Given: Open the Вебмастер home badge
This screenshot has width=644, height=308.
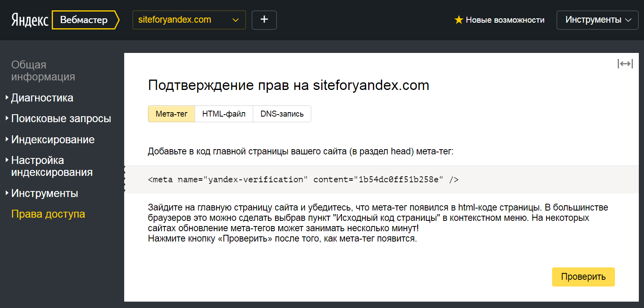Looking at the screenshot, I should [85, 20].
